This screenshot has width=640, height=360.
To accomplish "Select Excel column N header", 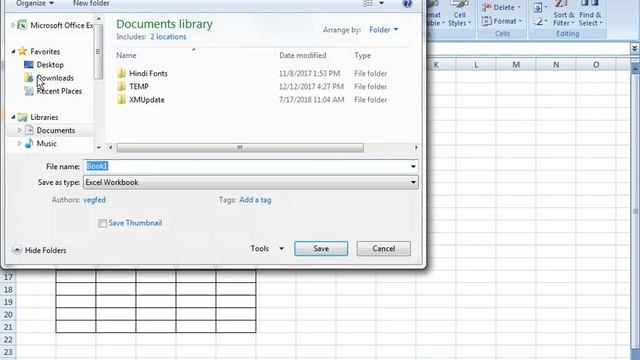I will (556, 64).
